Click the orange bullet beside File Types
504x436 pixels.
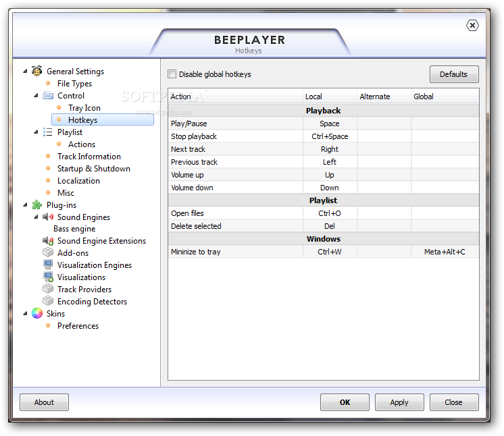(48, 84)
